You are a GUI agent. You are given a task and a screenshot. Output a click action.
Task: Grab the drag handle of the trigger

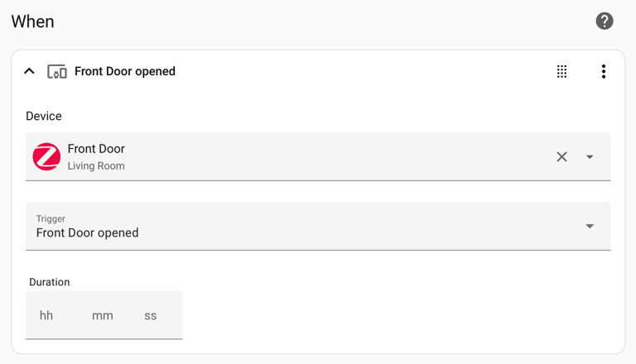pos(561,71)
